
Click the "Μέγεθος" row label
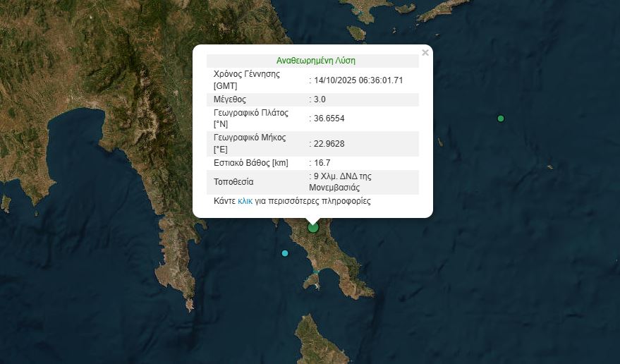229,99
